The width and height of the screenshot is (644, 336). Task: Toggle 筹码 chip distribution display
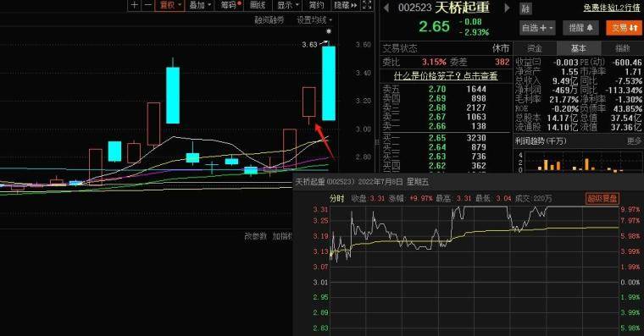(x=231, y=5)
